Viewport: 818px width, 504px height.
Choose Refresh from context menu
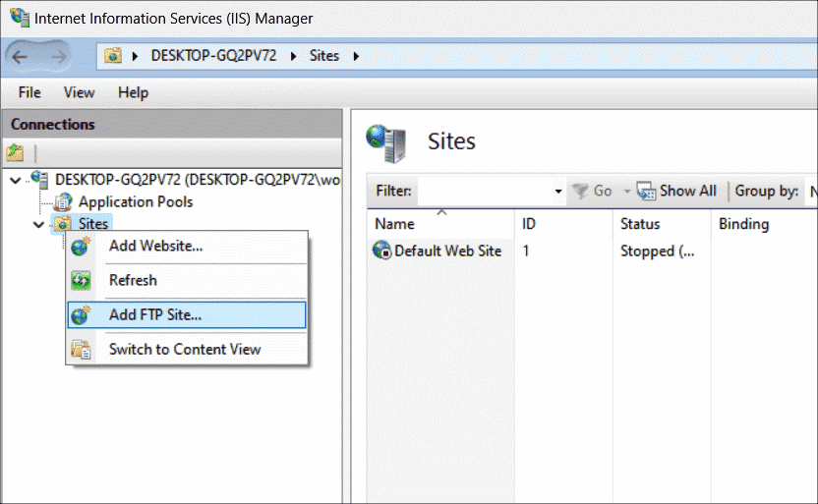187,280
